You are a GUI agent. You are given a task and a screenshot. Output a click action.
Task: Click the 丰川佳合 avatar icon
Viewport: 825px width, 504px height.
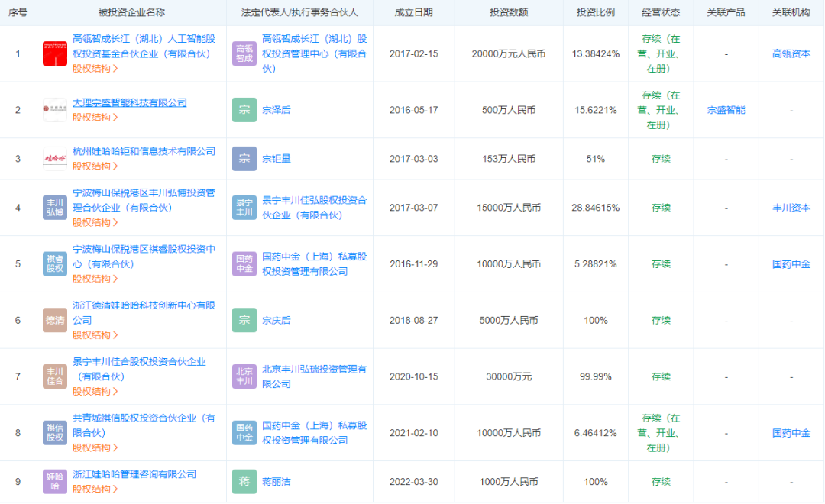point(55,376)
